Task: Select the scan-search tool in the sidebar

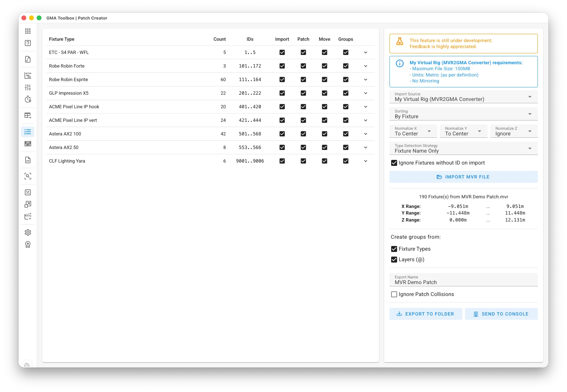Action: [28, 176]
